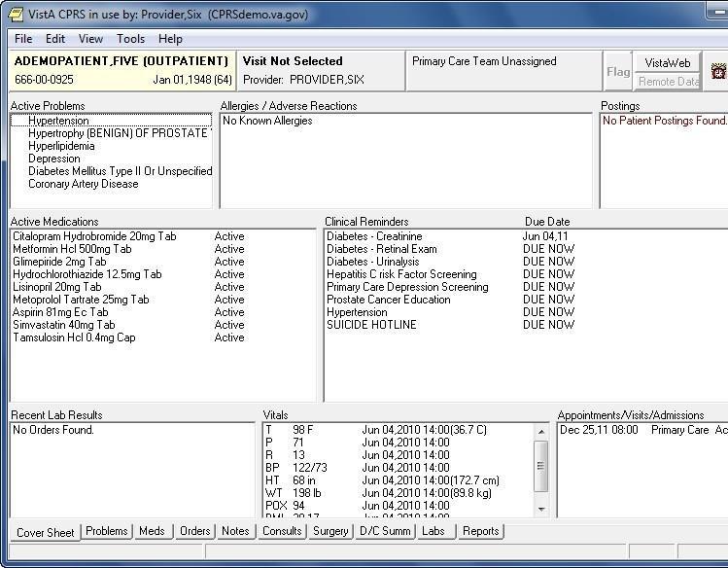This screenshot has height=568, width=728.
Task: Click the ADEMOPATIENT,FIVE patient identification box
Action: [x=122, y=71]
